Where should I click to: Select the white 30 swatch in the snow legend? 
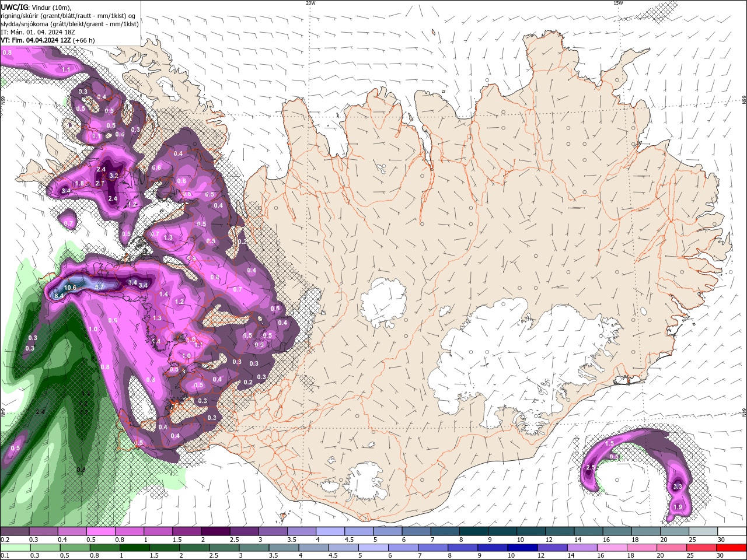[x=732, y=531]
